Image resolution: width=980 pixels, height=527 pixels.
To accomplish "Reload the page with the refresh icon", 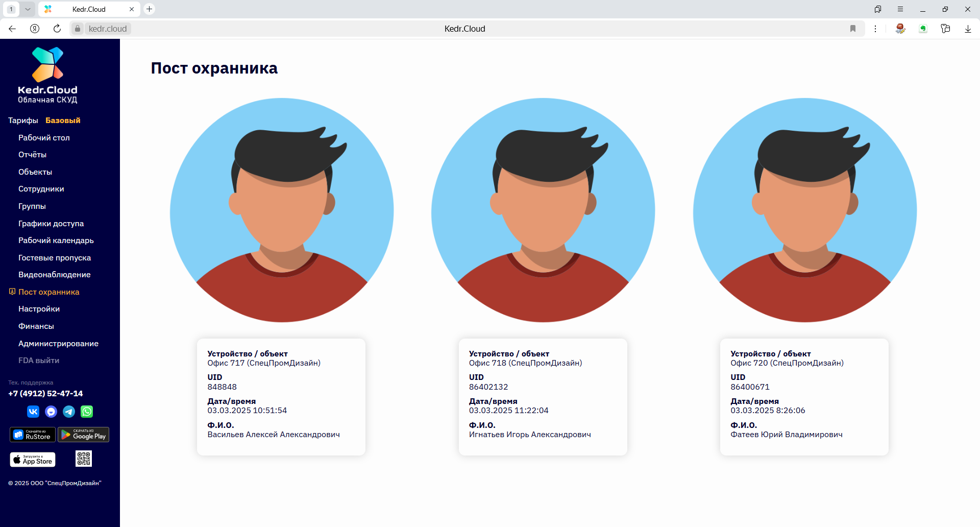I will pos(57,29).
